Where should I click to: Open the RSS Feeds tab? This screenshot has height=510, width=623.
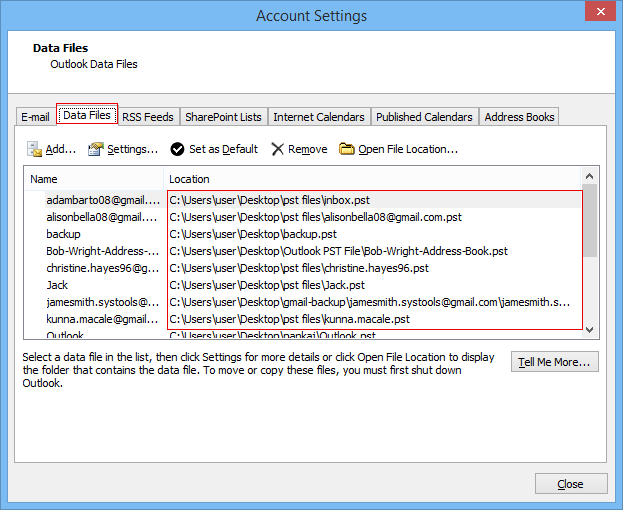(148, 117)
